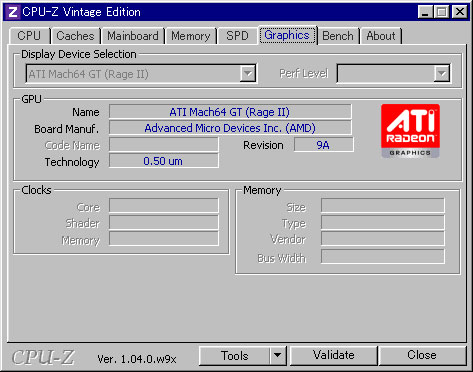Select the Graphics tab
The image size is (473, 372).
coord(287,35)
